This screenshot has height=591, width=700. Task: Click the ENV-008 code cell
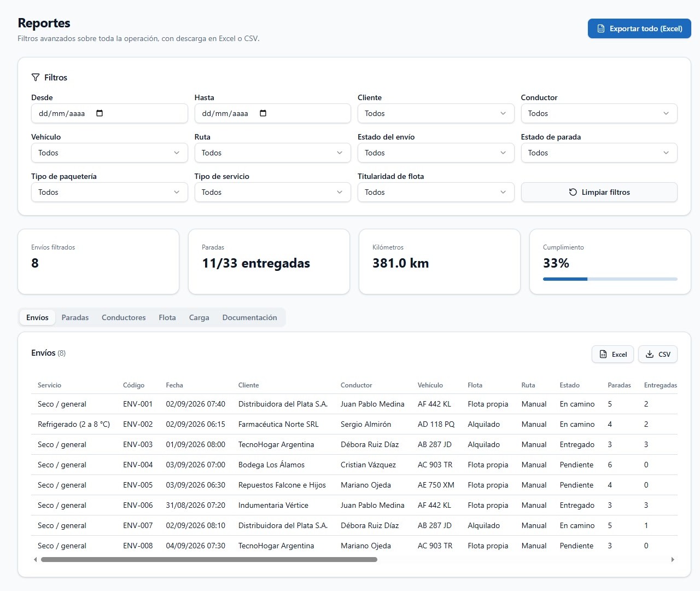(138, 546)
